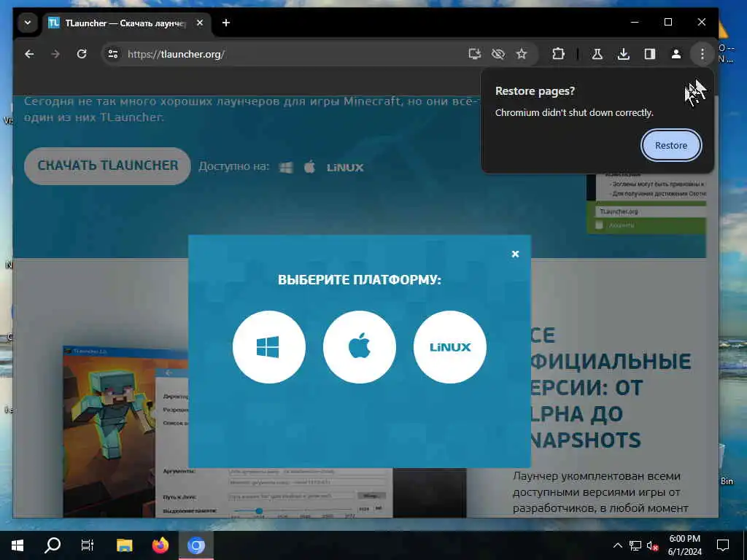Screen dimensions: 747x560
Task: Open the notification center icon
Action: [x=723, y=545]
